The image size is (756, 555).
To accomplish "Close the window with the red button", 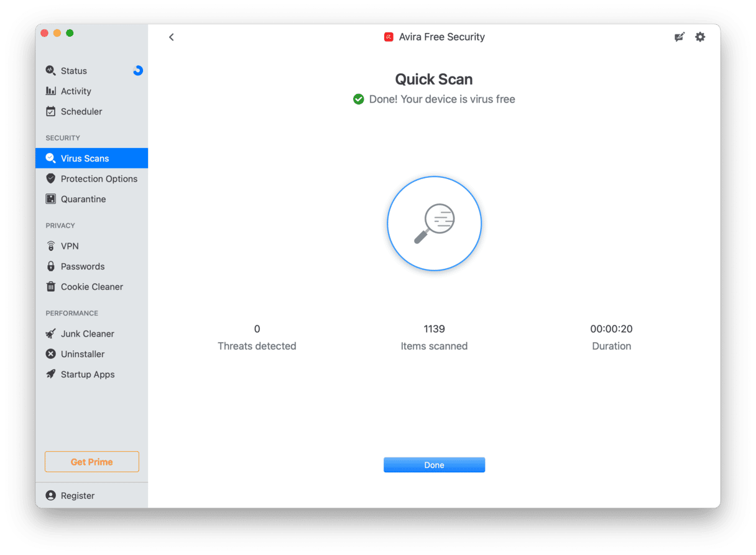I will 45,33.
